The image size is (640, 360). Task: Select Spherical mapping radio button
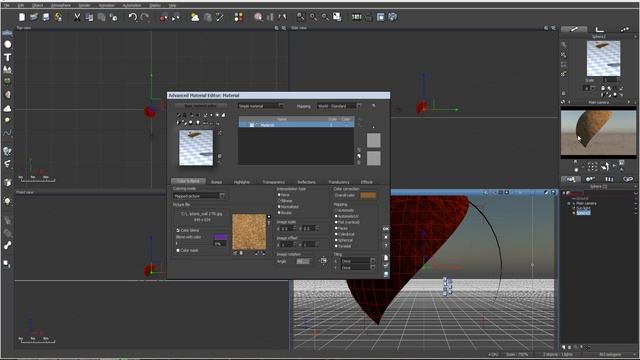point(336,240)
